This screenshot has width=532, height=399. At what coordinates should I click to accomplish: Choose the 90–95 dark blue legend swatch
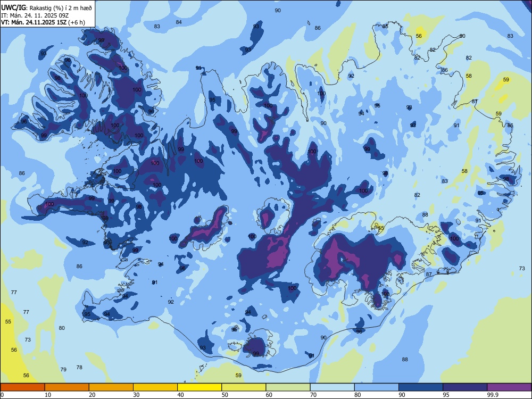coord(421,387)
